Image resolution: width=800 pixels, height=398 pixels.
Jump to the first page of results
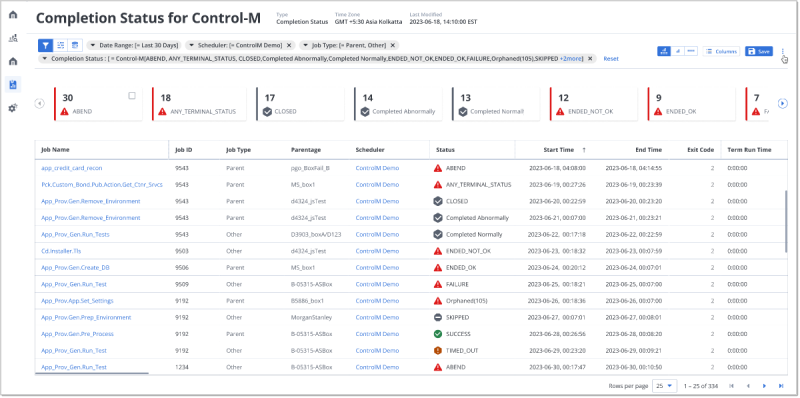732,386
